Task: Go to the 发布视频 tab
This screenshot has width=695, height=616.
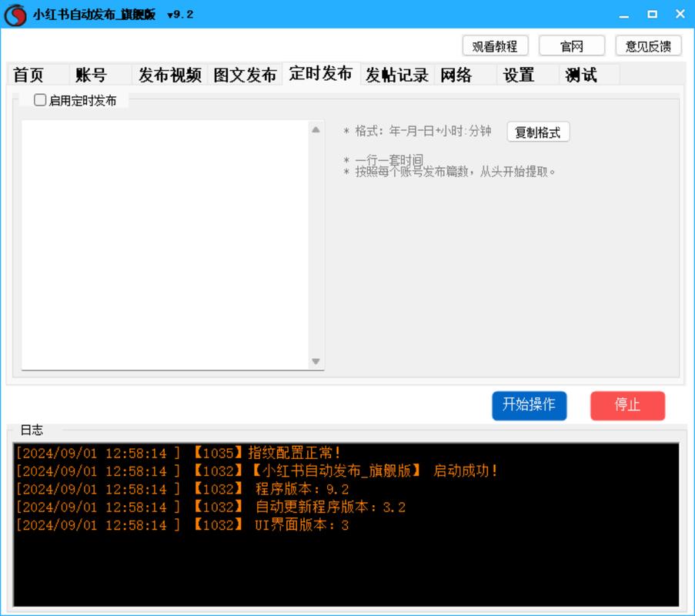Action: point(169,75)
